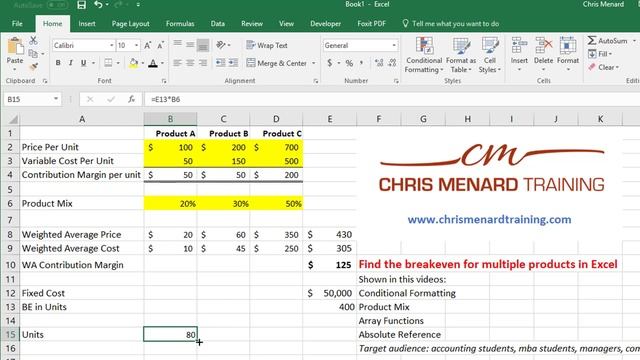Open the www.chrismenardtraining.com link
This screenshot has width=640, height=360.
click(489, 220)
